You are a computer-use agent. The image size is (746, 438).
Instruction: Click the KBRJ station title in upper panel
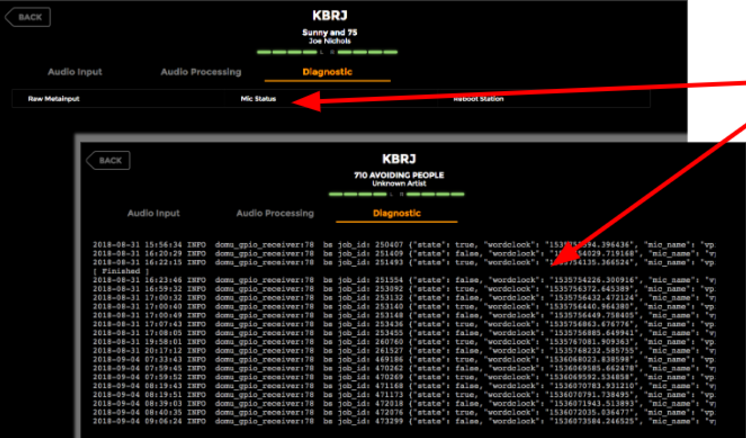[x=328, y=16]
